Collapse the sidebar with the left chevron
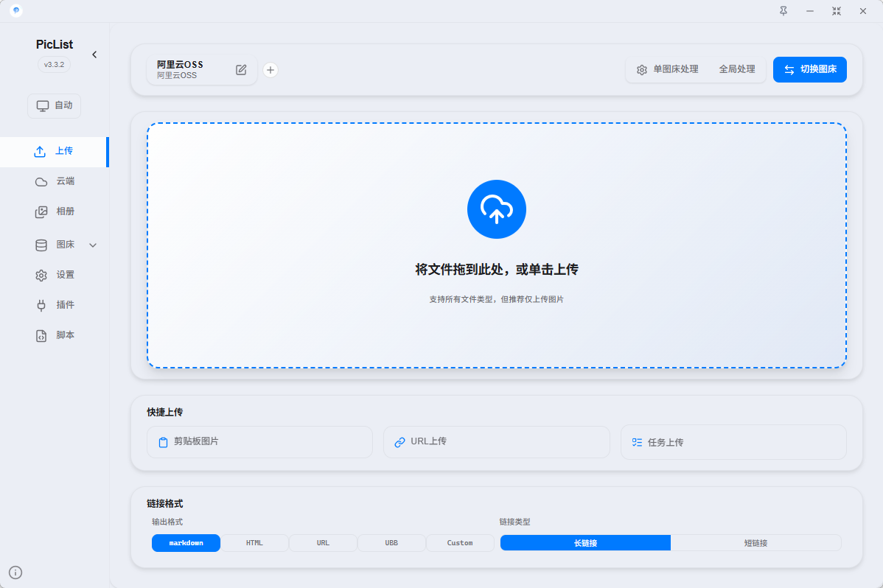Image resolution: width=883 pixels, height=588 pixels. tap(94, 55)
